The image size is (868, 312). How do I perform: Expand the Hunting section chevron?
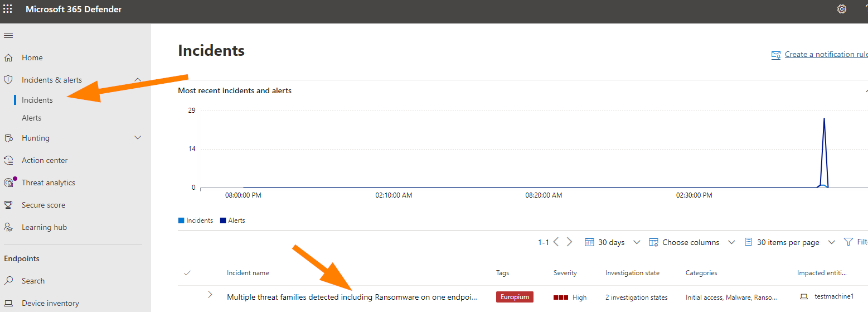click(x=138, y=138)
